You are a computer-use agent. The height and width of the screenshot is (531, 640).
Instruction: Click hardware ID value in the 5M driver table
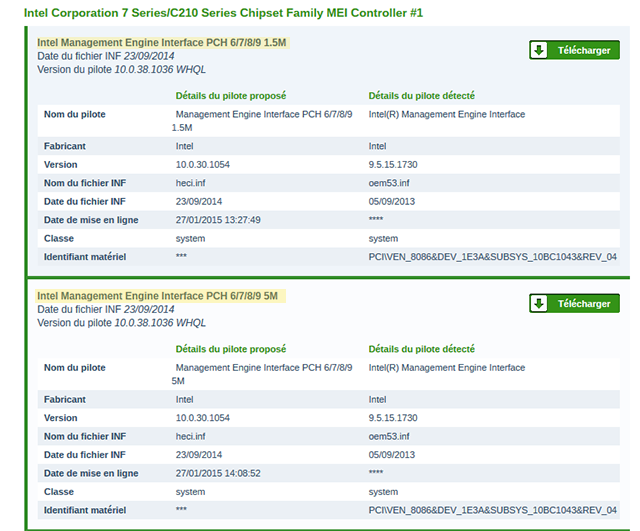[x=492, y=510]
